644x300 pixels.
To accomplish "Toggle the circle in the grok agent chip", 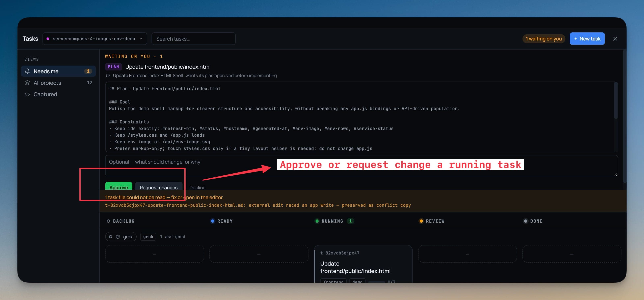I will [110, 237].
